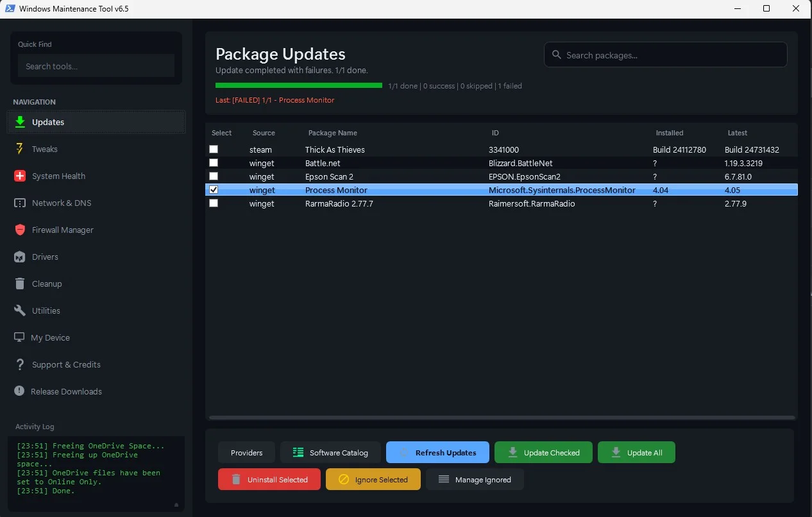The width and height of the screenshot is (812, 517).
Task: Click Refresh Updates button
Action: pos(437,452)
